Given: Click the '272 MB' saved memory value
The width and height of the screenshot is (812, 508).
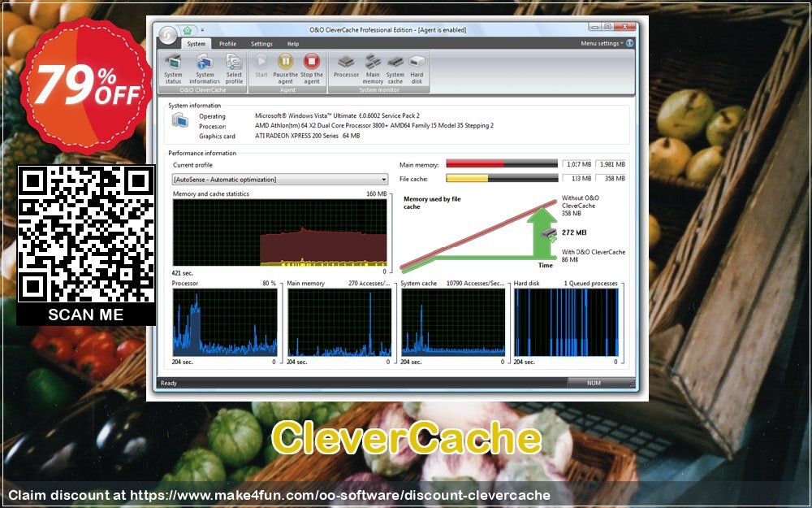Looking at the screenshot, I should pos(574,232).
